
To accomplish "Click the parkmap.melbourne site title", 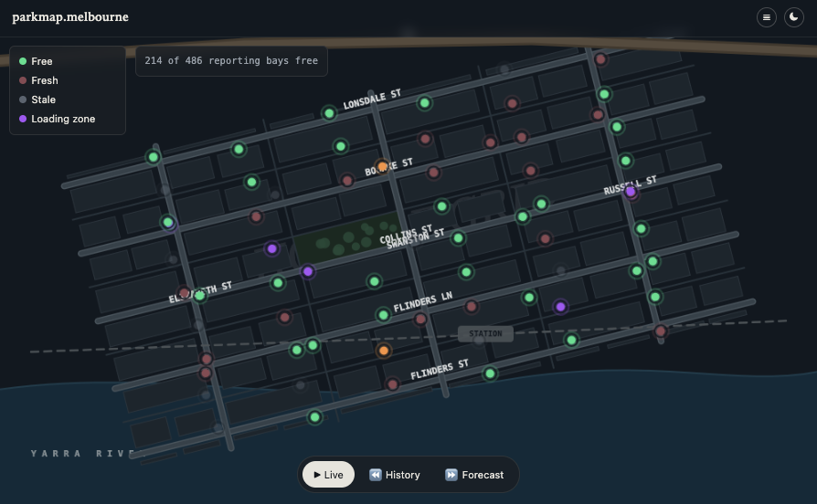I will (70, 17).
